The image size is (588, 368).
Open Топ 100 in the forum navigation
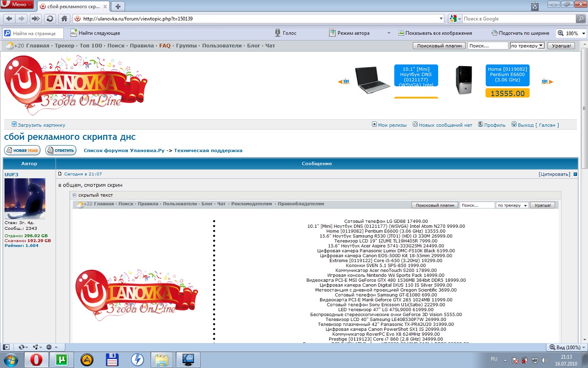91,46
